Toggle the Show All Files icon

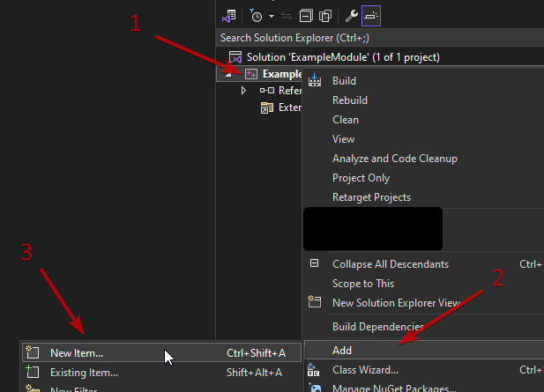pos(325,16)
